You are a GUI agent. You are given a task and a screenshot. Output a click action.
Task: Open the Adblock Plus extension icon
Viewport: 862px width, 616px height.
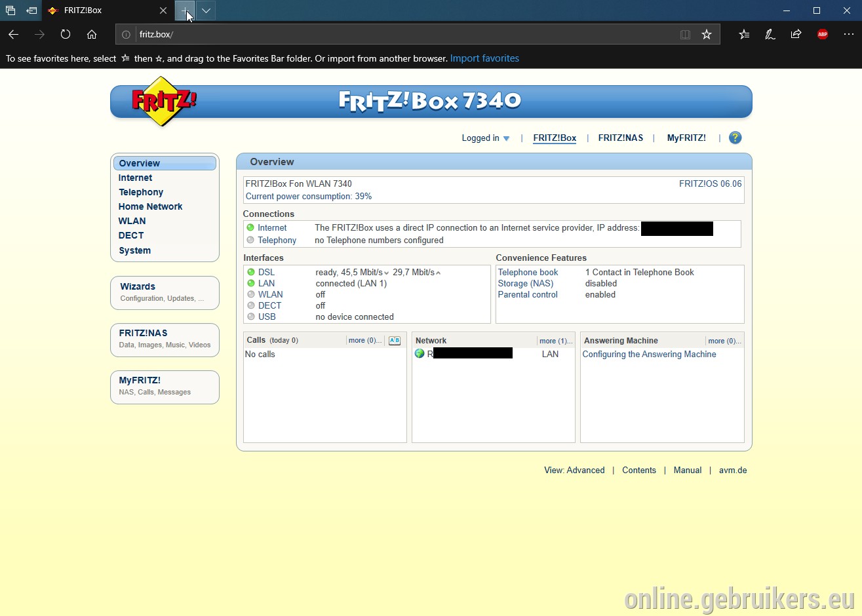[823, 34]
